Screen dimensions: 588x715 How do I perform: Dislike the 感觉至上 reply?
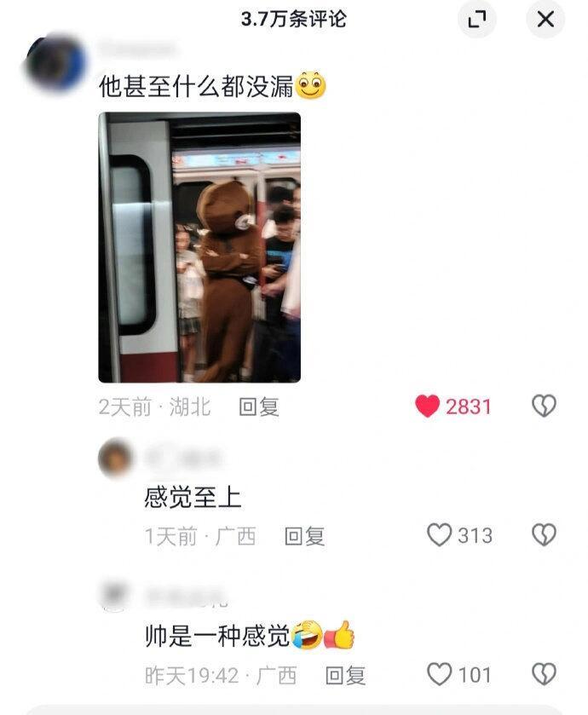545,535
